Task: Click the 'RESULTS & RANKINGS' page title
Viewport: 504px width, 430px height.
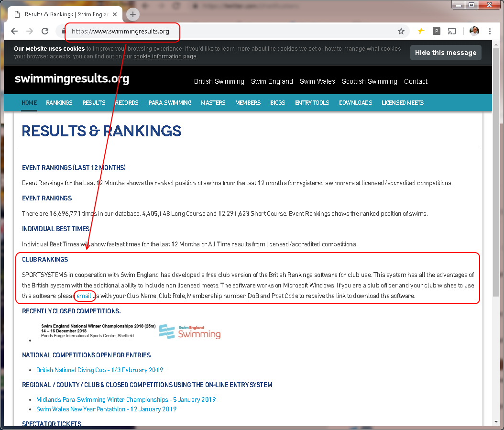Action: (101, 131)
